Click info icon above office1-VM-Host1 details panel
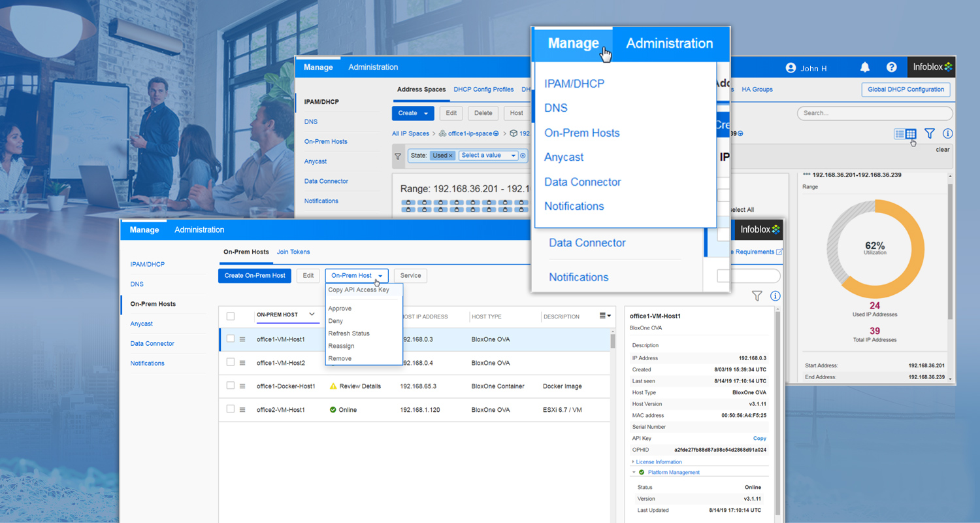980x523 pixels. pyautogui.click(x=775, y=296)
